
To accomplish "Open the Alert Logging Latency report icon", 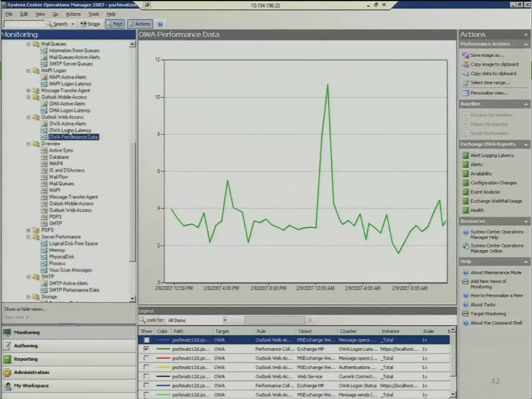I will coord(465,155).
